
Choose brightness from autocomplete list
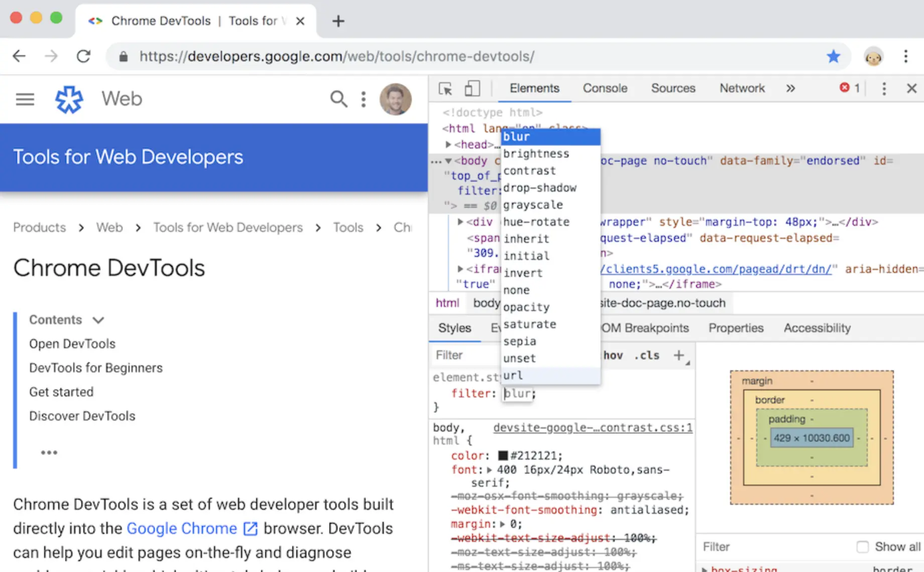[x=551, y=154]
